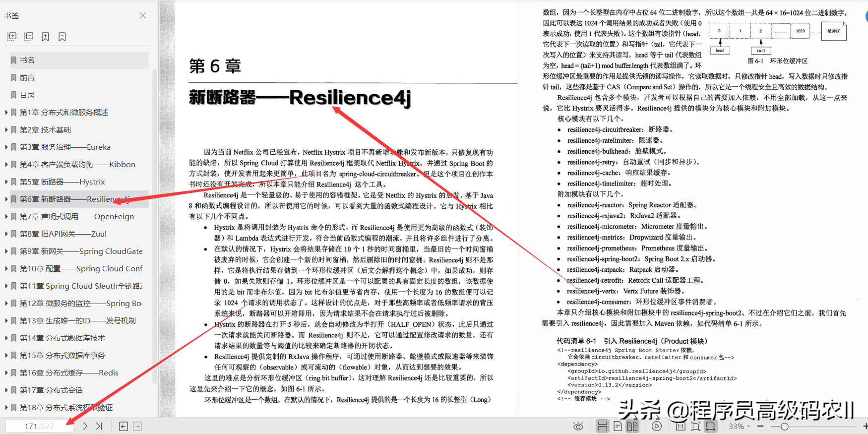This screenshot has height=434, width=868.
Task: Expand 第7章 声明式调用 OpenFeign bookmark
Action: click(6, 216)
